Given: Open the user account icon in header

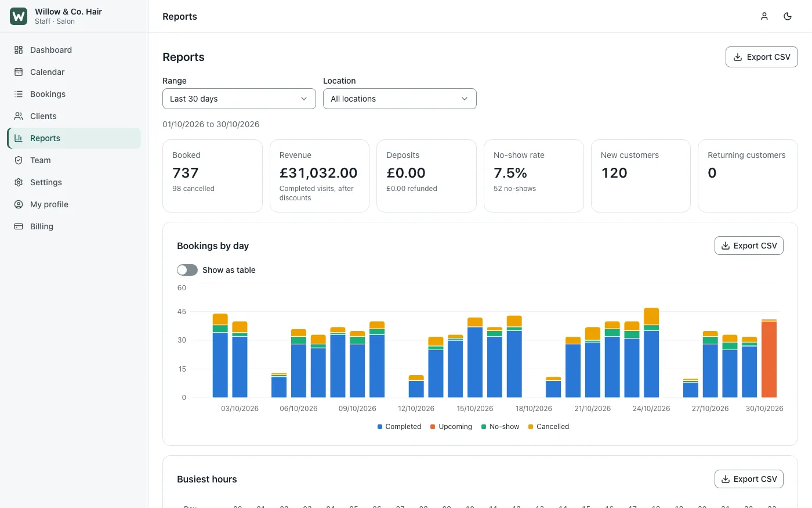Looking at the screenshot, I should [764, 16].
